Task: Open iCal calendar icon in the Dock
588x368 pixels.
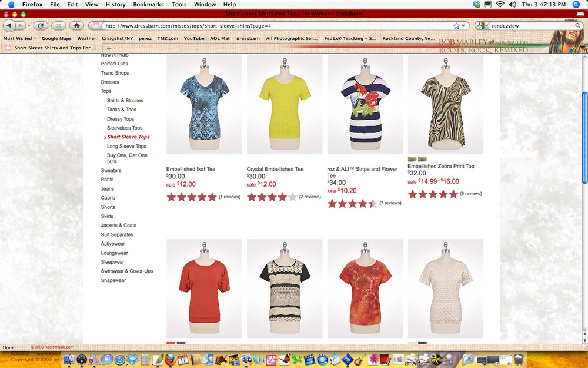Action: coord(183,360)
